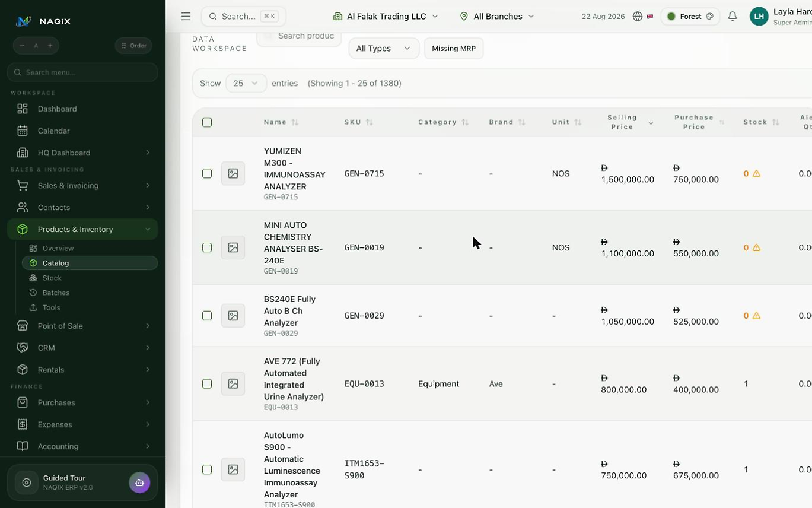The width and height of the screenshot is (812, 508).
Task: Open the Forest theme color selector
Action: click(x=690, y=17)
